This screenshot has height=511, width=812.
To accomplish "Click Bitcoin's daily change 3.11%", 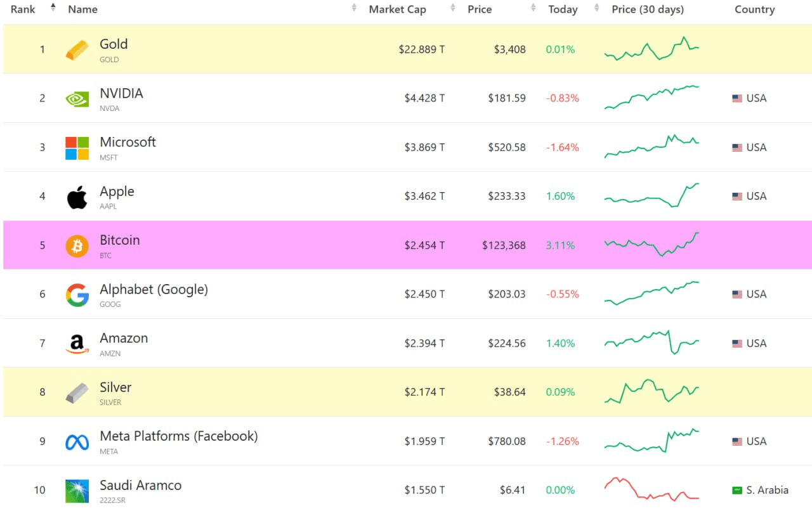I will tap(560, 245).
